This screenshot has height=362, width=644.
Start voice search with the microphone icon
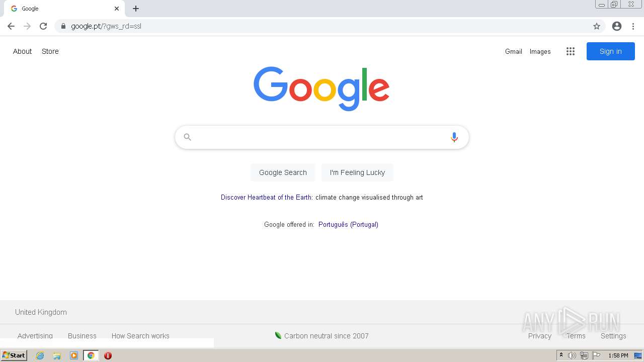click(454, 137)
